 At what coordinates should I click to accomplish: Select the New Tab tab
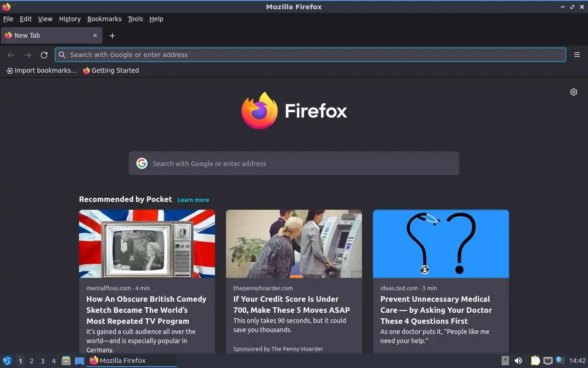(x=51, y=35)
